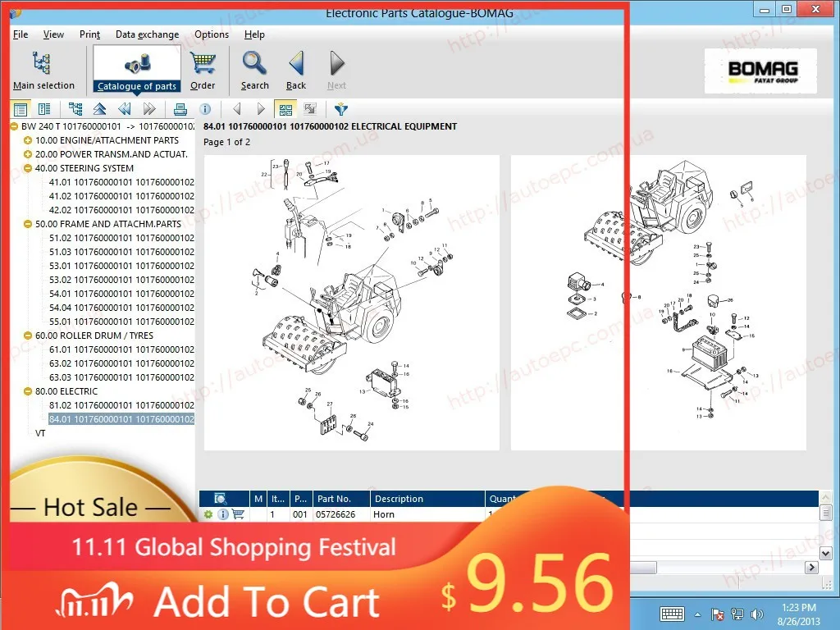Viewport: 840px width, 630px height.
Task: Toggle the single image zoom view icon
Action: pos(310,109)
